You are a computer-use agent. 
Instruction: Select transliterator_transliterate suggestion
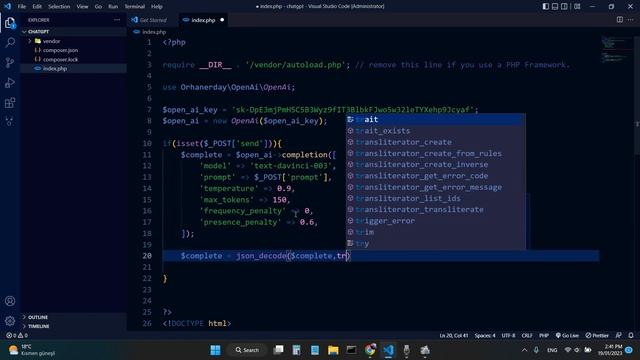[x=436, y=209]
